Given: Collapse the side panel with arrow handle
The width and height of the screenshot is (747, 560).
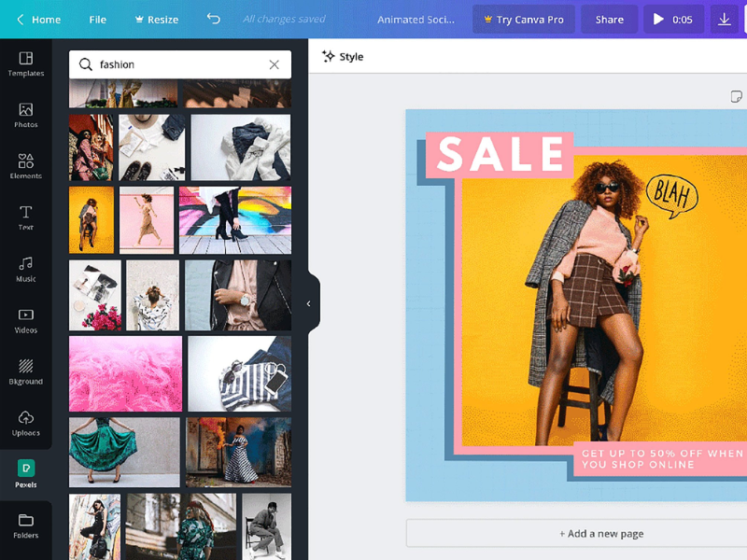Looking at the screenshot, I should [309, 303].
